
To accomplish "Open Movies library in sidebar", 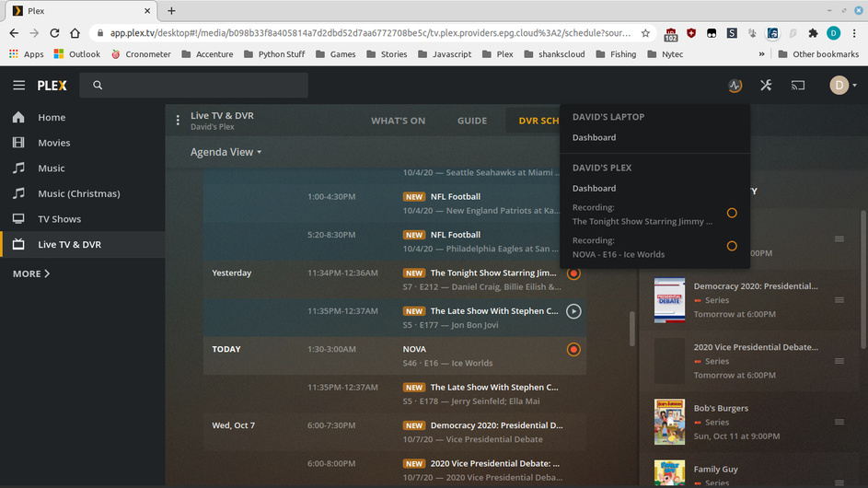I will [x=83, y=143].
